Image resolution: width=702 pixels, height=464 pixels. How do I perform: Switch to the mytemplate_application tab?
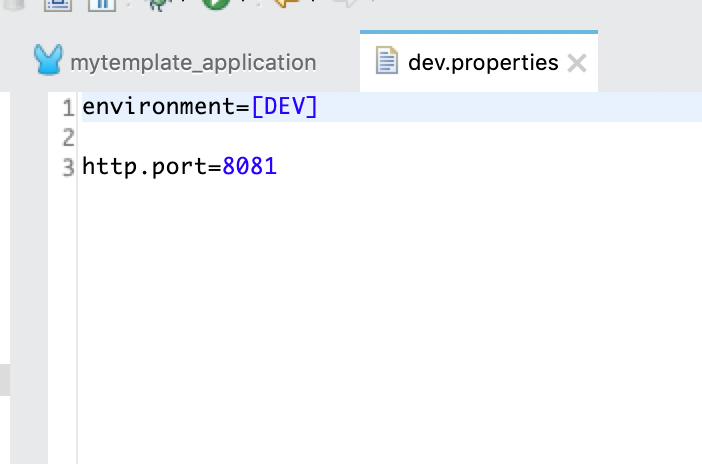tap(175, 62)
